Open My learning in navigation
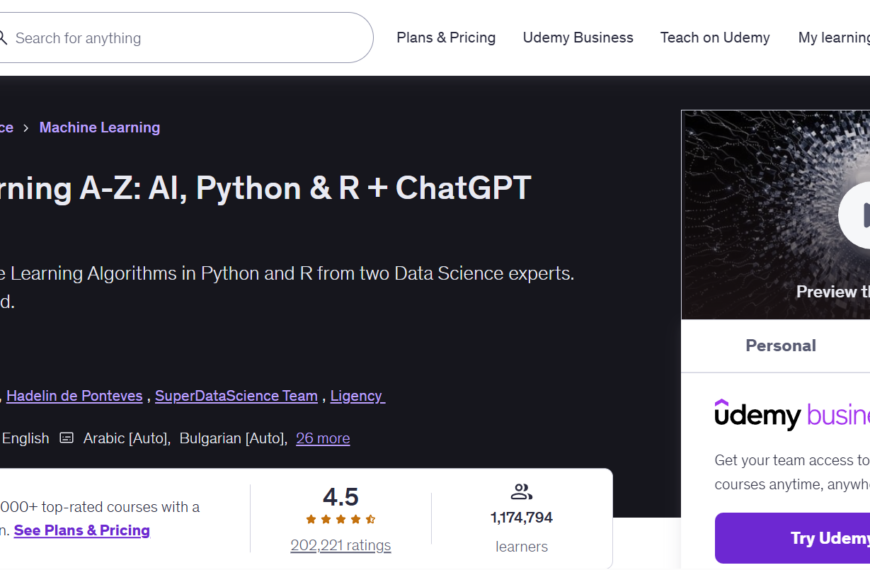Screen dimensions: 870x570 (x=834, y=38)
